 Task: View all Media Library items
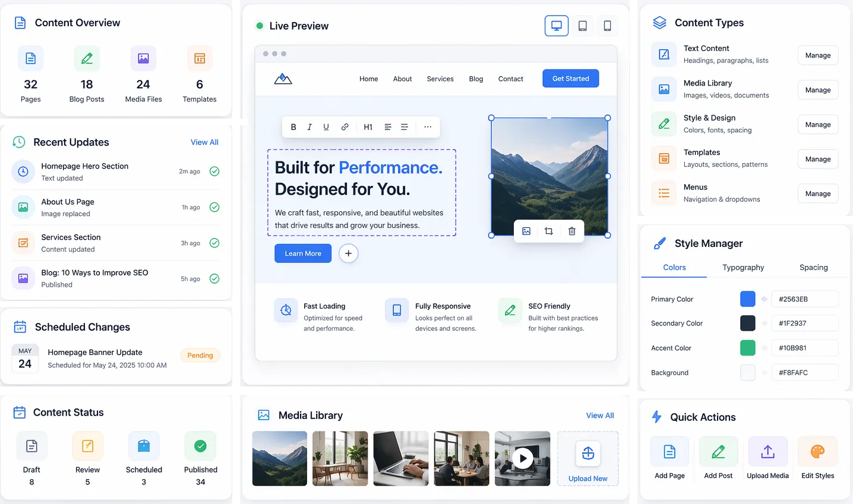600,416
